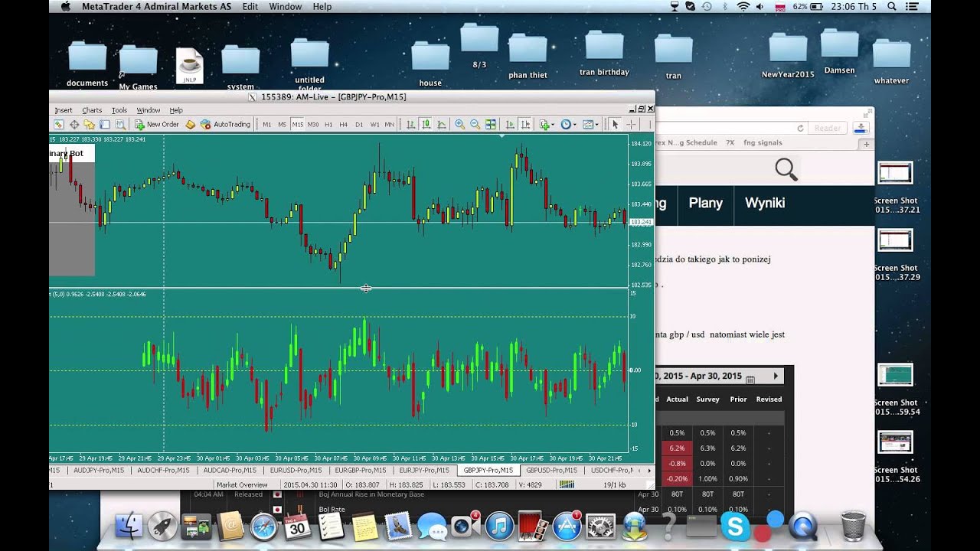Advance calendar date range next arrow
This screenshot has width=980, height=551.
point(776,376)
